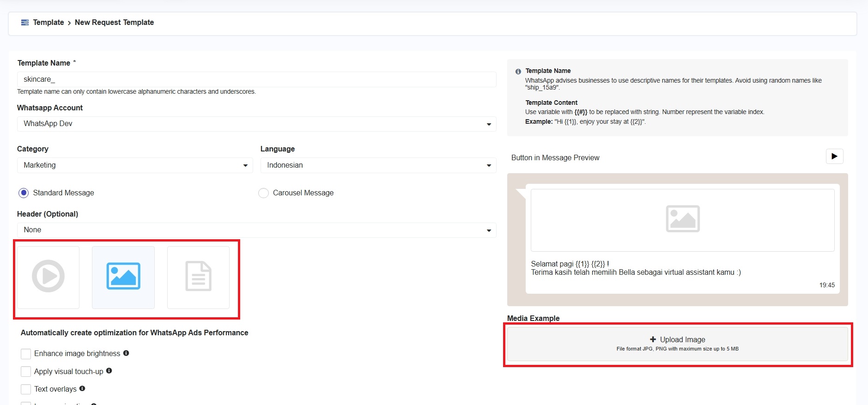Screen dimensions: 868x405
Task: Open the Language dropdown showing Indonesian
Action: click(x=378, y=165)
